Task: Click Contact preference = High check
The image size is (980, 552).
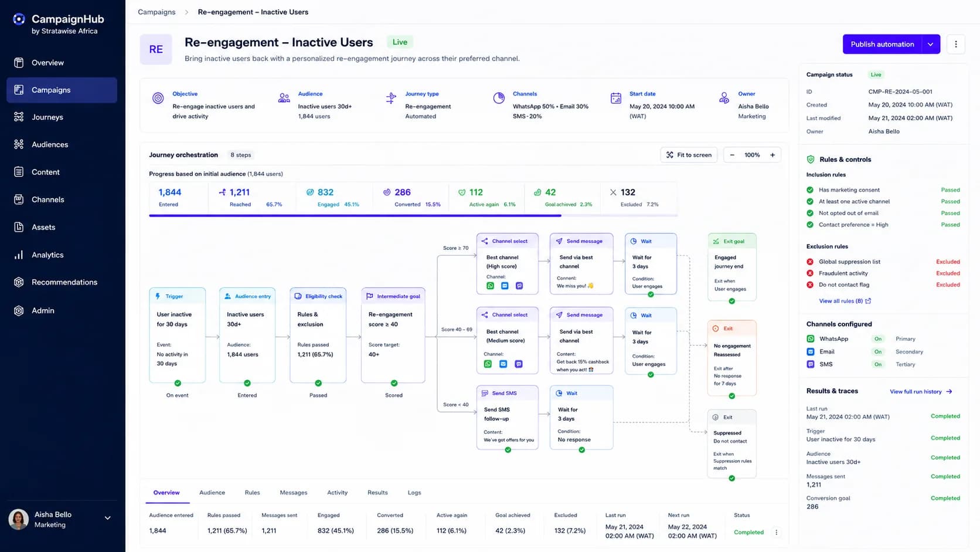Action: point(810,225)
